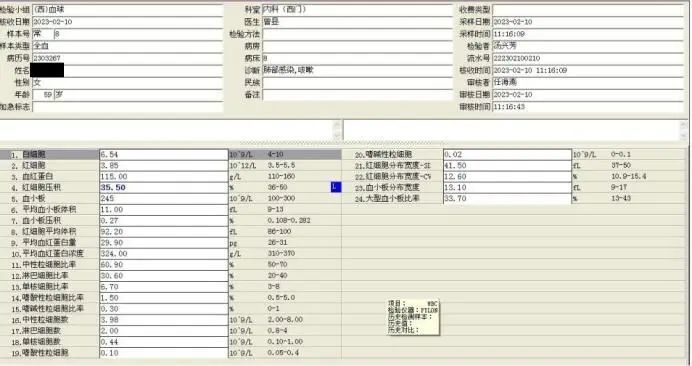
Task: Select the 平均血红蛋白浓度 value 324.00
Action: coord(164,254)
